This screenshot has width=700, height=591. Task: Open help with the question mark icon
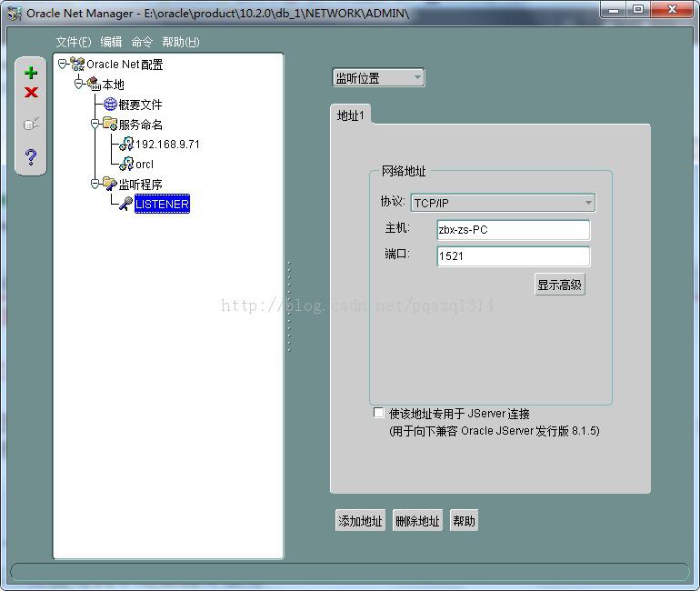31,156
